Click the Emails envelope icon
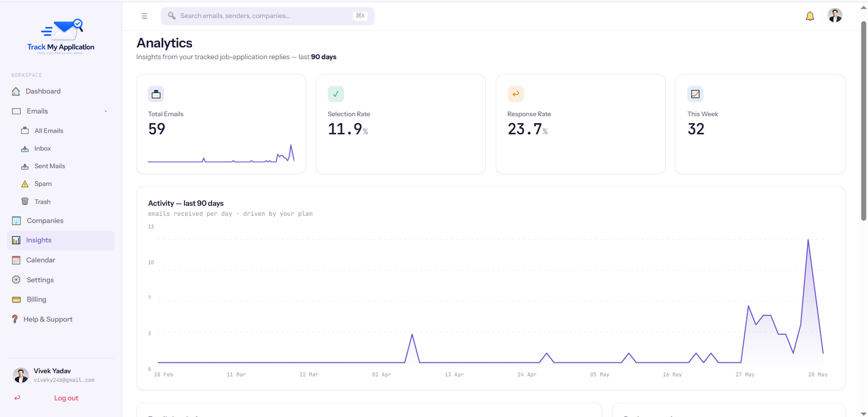This screenshot has width=868, height=417. coord(16,111)
